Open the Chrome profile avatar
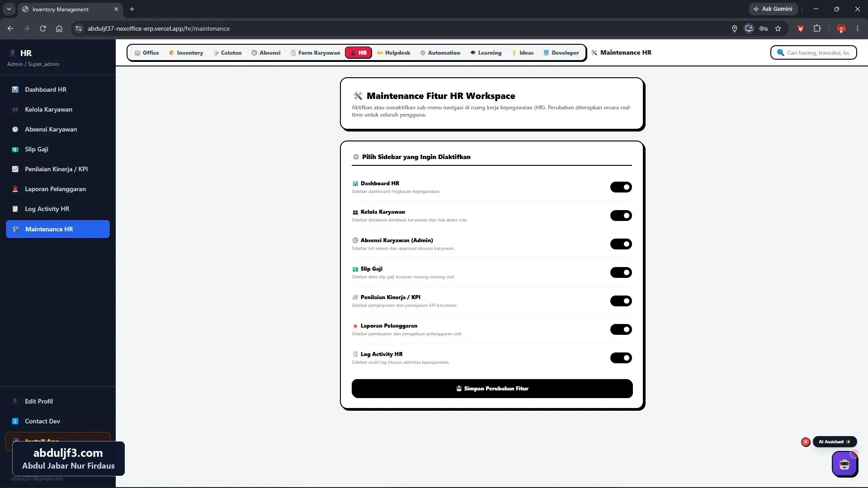 [x=841, y=28]
